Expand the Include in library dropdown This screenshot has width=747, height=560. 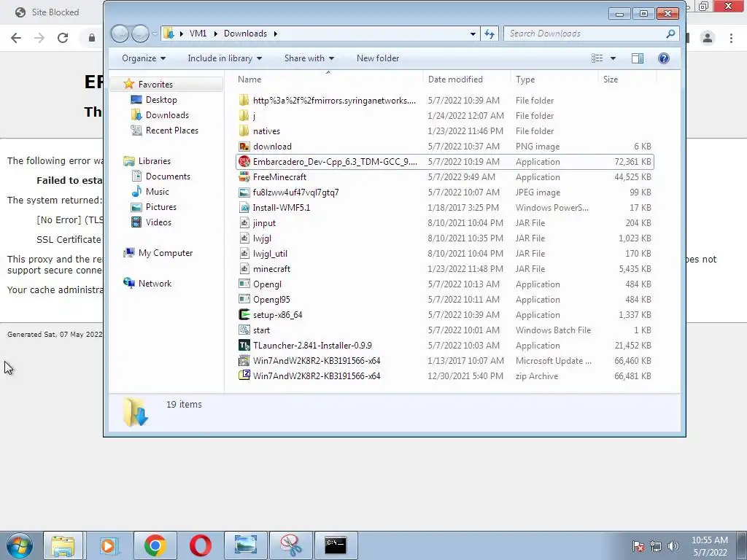click(225, 58)
